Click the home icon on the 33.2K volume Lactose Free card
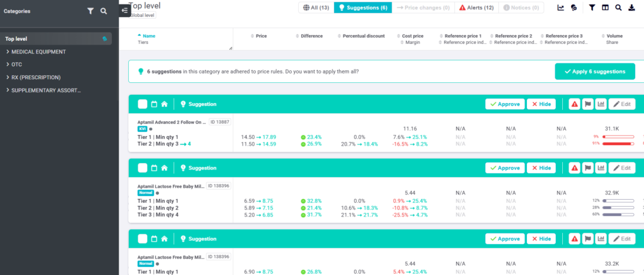 [x=164, y=239]
